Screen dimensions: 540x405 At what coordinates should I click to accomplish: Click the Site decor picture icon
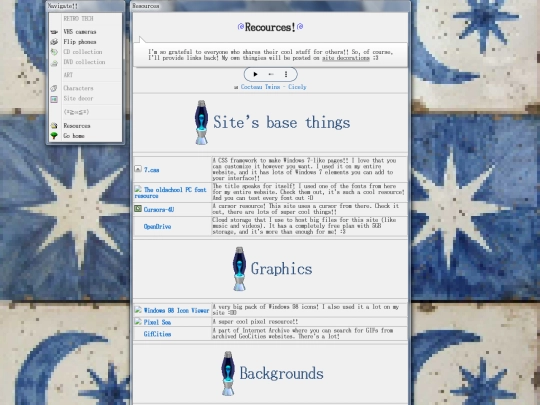(x=54, y=99)
